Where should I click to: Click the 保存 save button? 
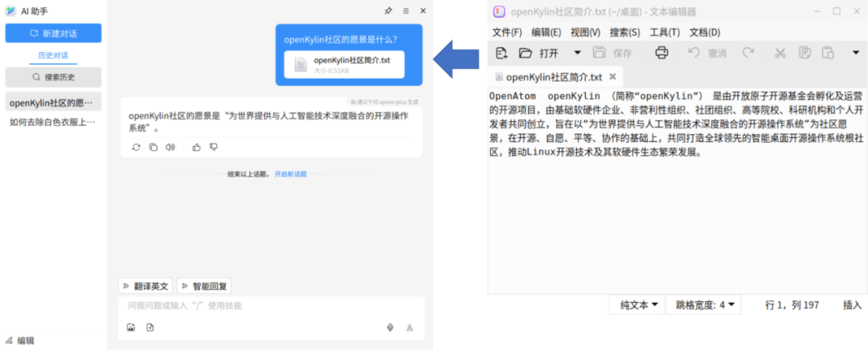pos(612,53)
